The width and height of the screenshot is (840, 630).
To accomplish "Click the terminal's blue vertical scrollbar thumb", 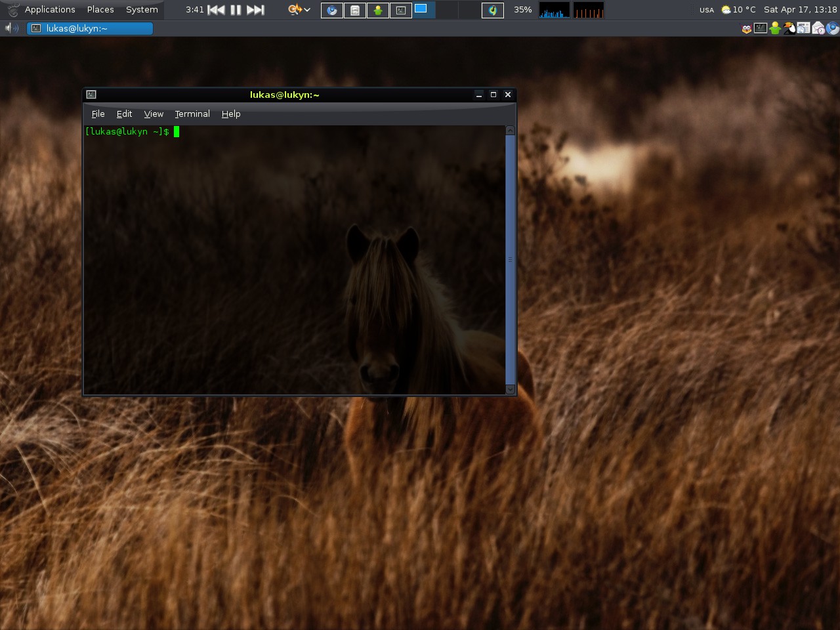I will [510, 260].
